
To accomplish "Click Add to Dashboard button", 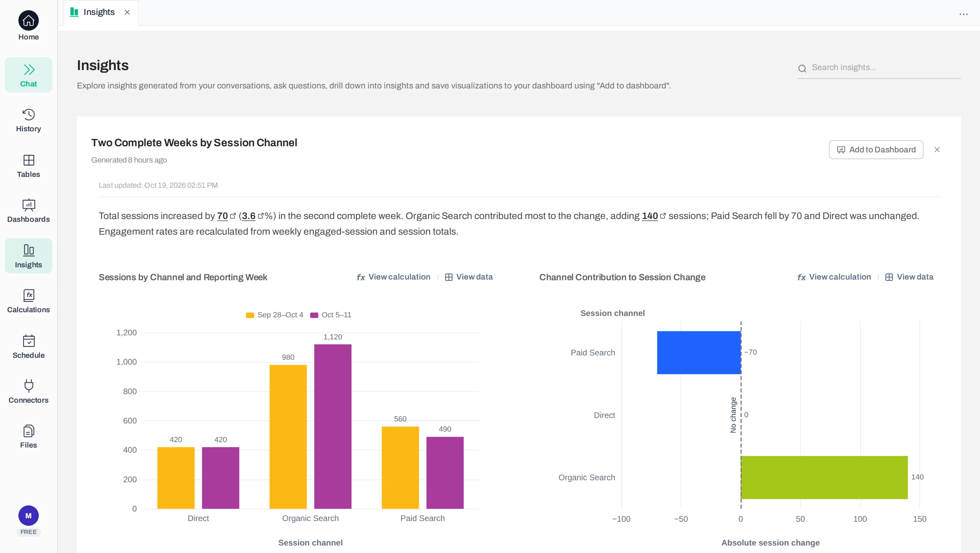I will coord(876,150).
